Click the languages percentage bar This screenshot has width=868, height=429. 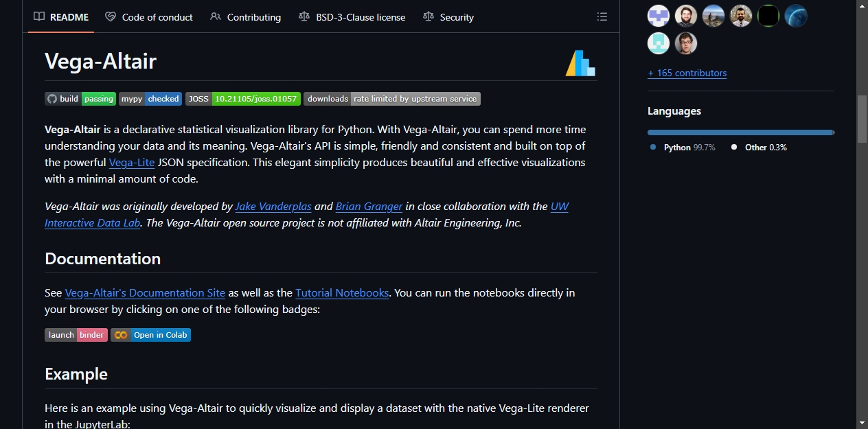click(x=740, y=132)
